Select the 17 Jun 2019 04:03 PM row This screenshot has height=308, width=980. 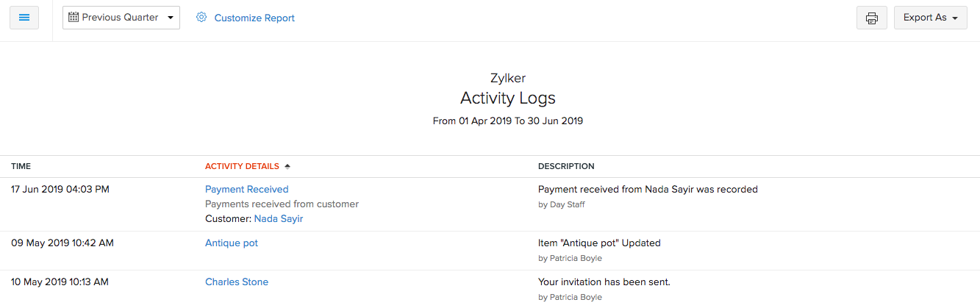coord(60,189)
